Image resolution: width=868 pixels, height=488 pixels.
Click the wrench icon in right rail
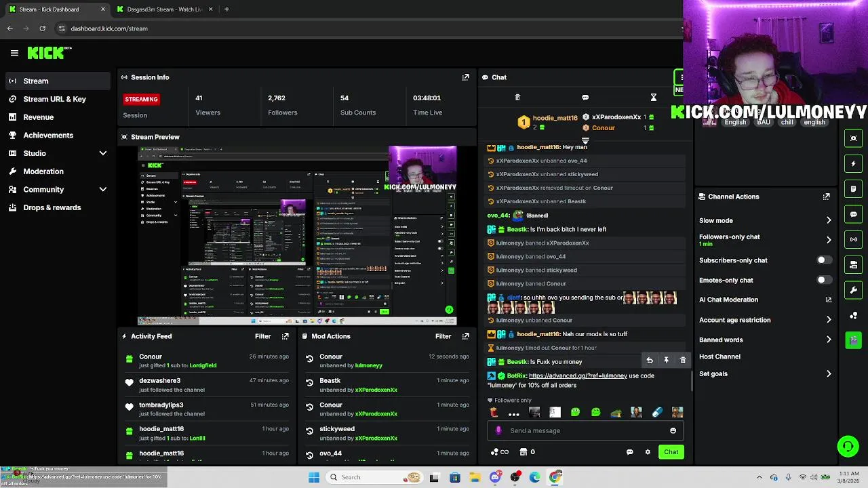click(854, 290)
